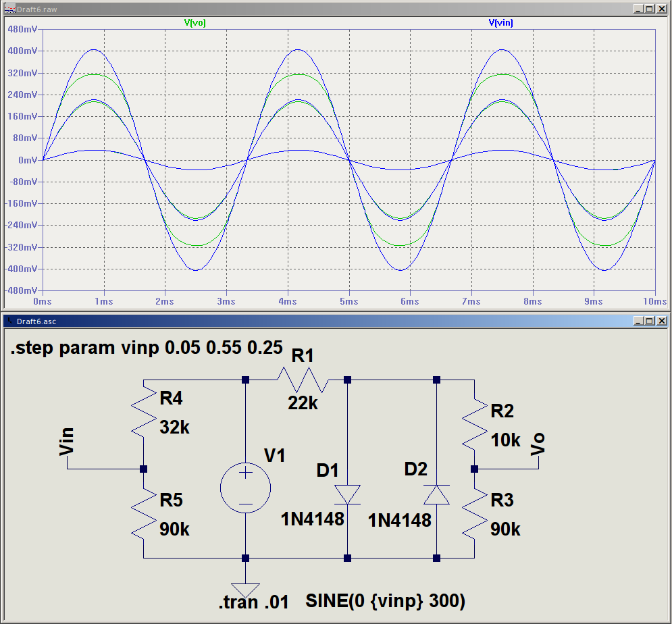Maximize the Draft6.raw plot window
Viewport: 672px width, 624px height.
click(650, 9)
